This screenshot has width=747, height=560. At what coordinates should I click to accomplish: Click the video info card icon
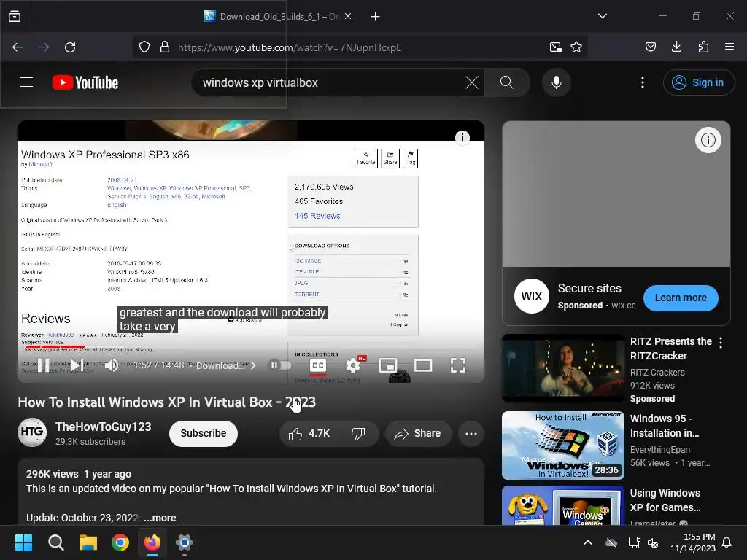[462, 138]
